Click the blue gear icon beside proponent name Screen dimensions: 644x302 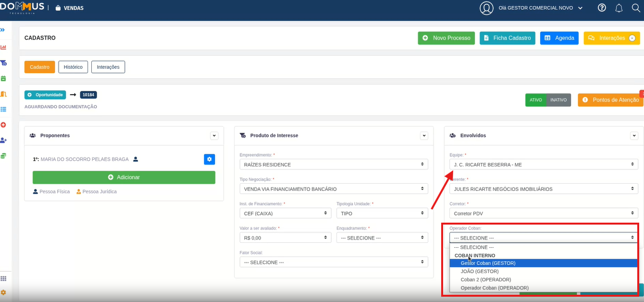coord(209,159)
